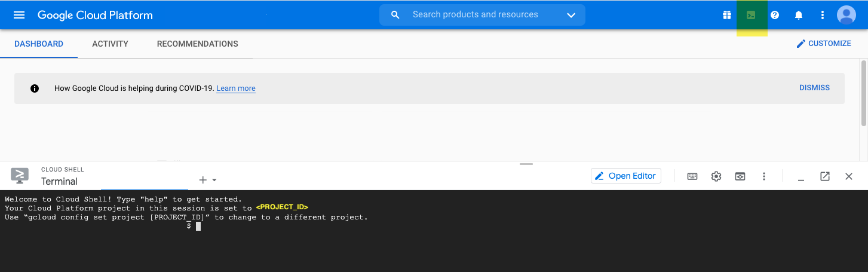Open Cloud Shell terminal settings gear
The height and width of the screenshot is (272, 868).
coord(716,176)
